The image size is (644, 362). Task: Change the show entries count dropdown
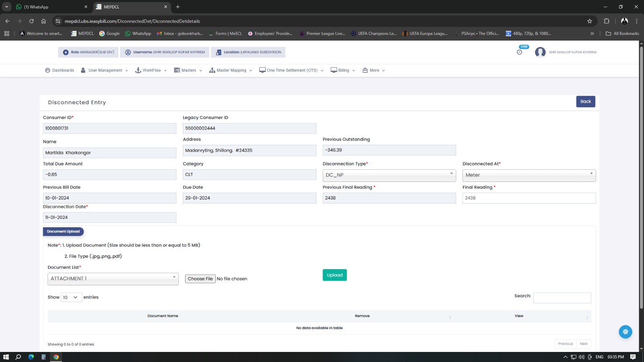pos(71,297)
